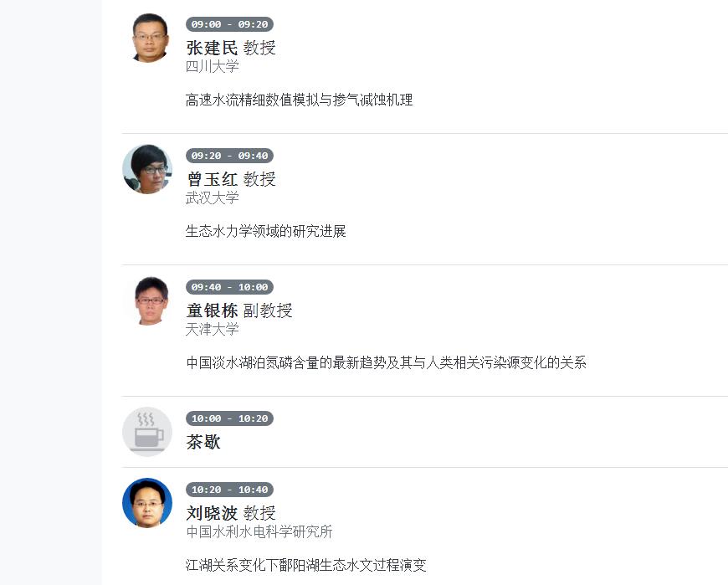
Task: Click the tea break coffee cup icon
Action: point(146,431)
